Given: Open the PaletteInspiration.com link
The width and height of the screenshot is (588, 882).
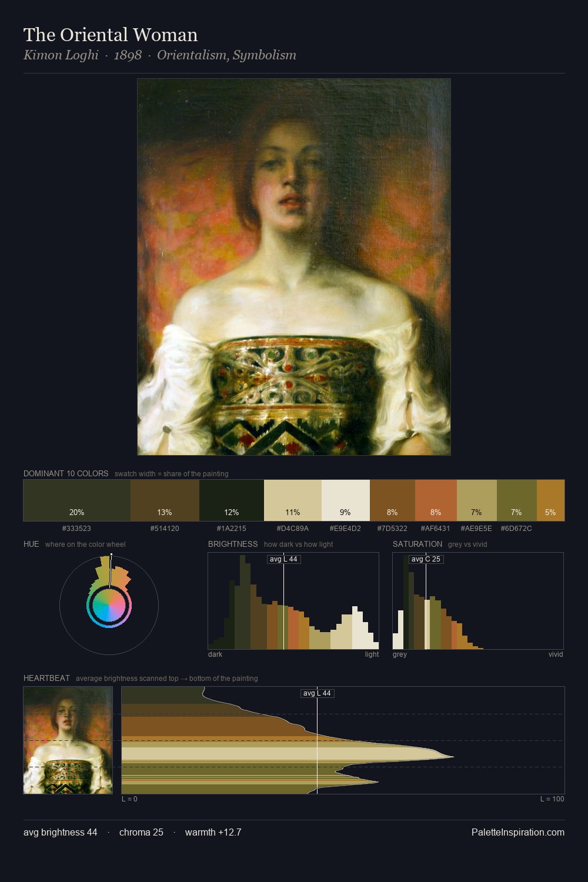Looking at the screenshot, I should point(518,833).
